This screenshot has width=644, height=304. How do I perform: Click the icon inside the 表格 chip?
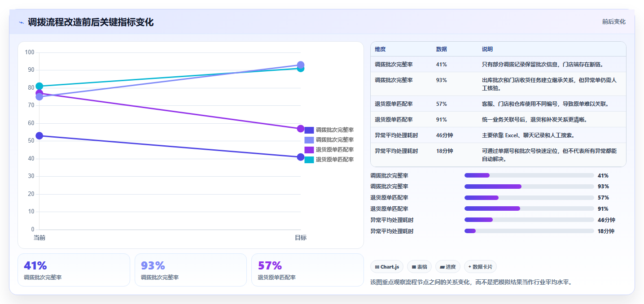click(414, 267)
